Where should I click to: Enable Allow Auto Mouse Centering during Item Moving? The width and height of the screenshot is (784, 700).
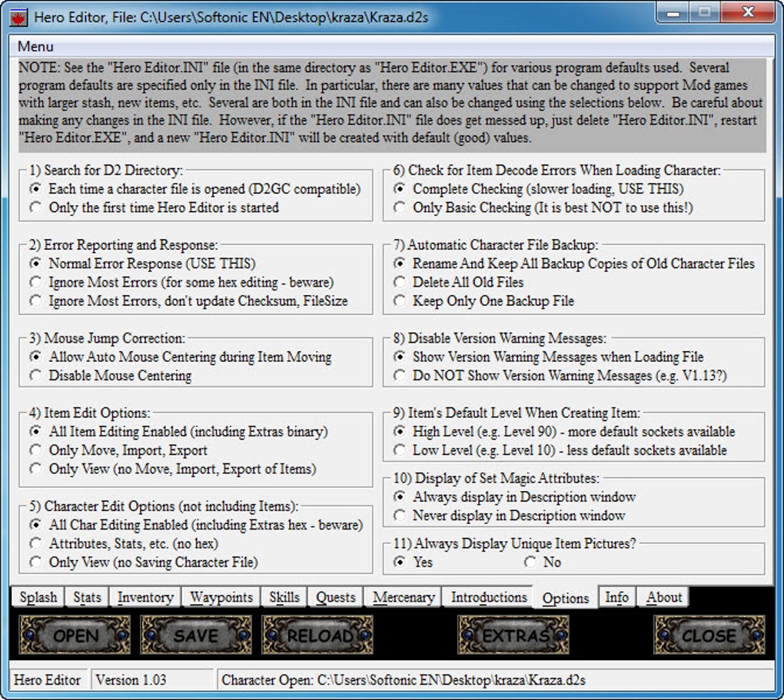181,357
